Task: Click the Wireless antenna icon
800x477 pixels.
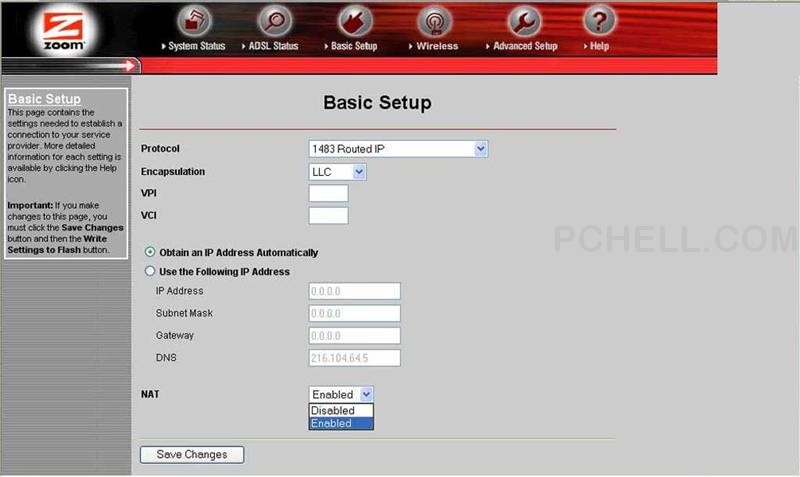Action: [x=434, y=21]
